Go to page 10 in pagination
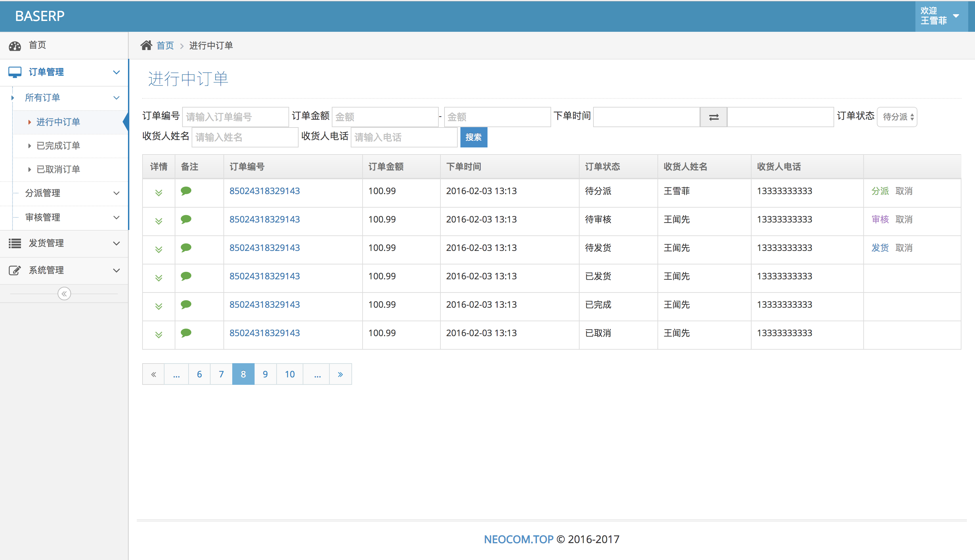Viewport: 975px width, 560px height. click(289, 373)
